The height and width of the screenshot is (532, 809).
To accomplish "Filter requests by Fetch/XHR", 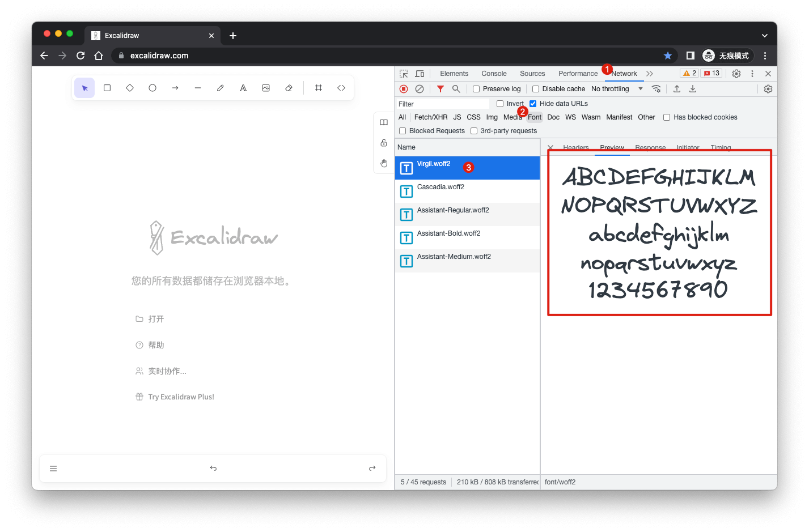I will coord(431,117).
